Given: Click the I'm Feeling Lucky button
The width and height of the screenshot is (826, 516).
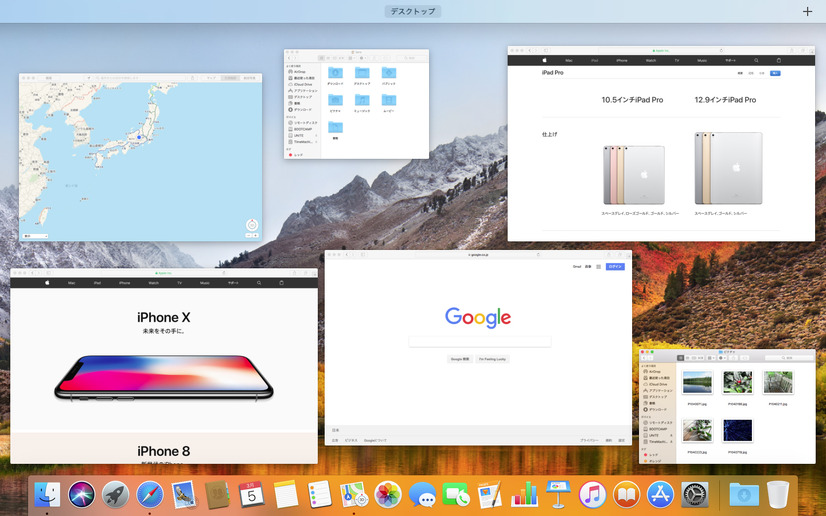Looking at the screenshot, I should pos(492,359).
